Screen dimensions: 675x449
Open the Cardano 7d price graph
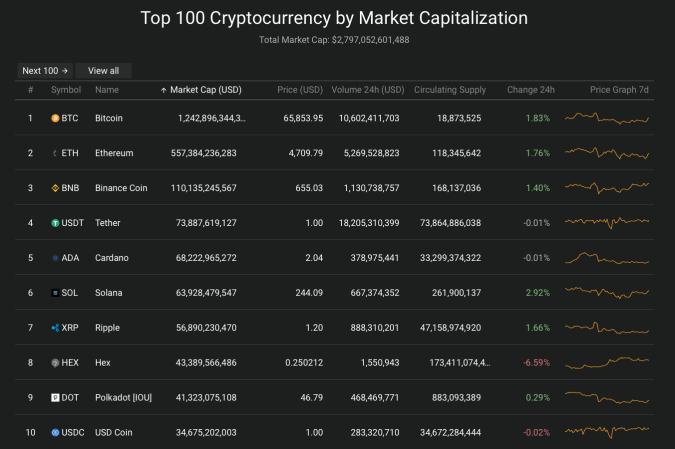[x=607, y=258]
